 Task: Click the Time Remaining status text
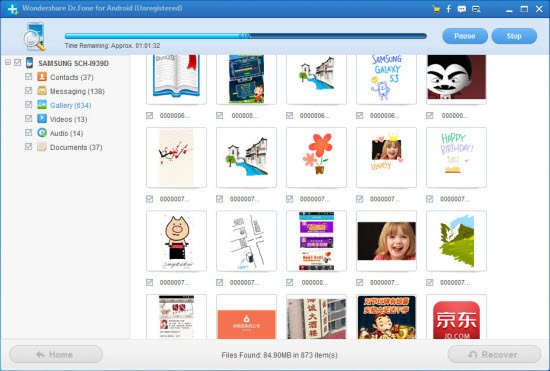pos(112,46)
